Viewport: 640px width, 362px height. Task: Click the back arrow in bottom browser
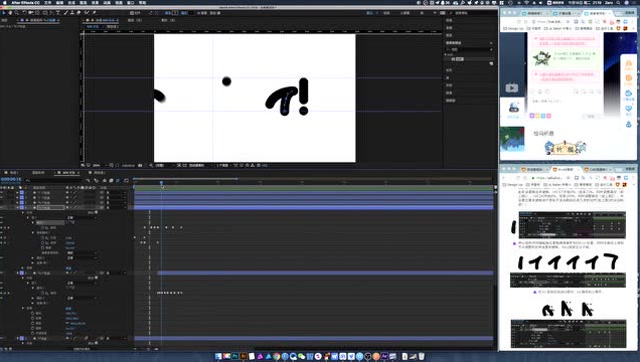pos(504,178)
